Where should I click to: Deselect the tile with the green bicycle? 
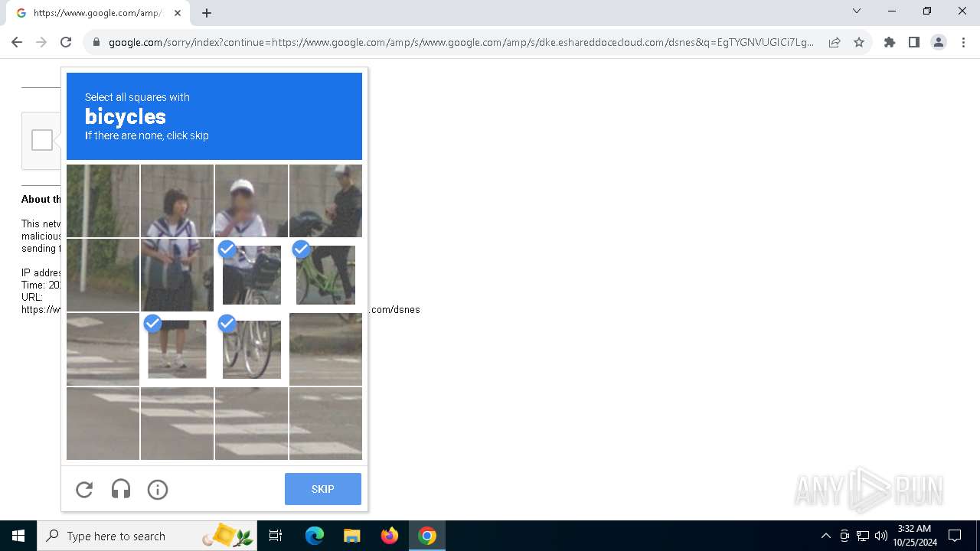pos(325,275)
